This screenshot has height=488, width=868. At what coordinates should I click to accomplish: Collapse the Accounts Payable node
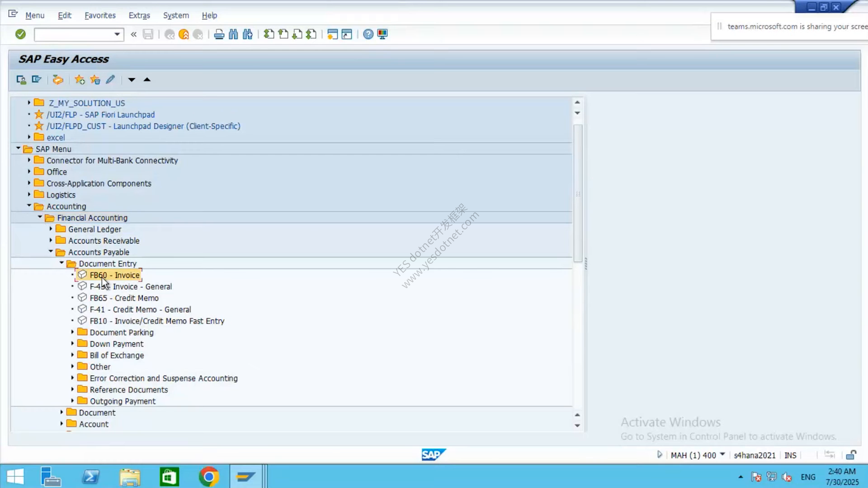[x=51, y=251]
